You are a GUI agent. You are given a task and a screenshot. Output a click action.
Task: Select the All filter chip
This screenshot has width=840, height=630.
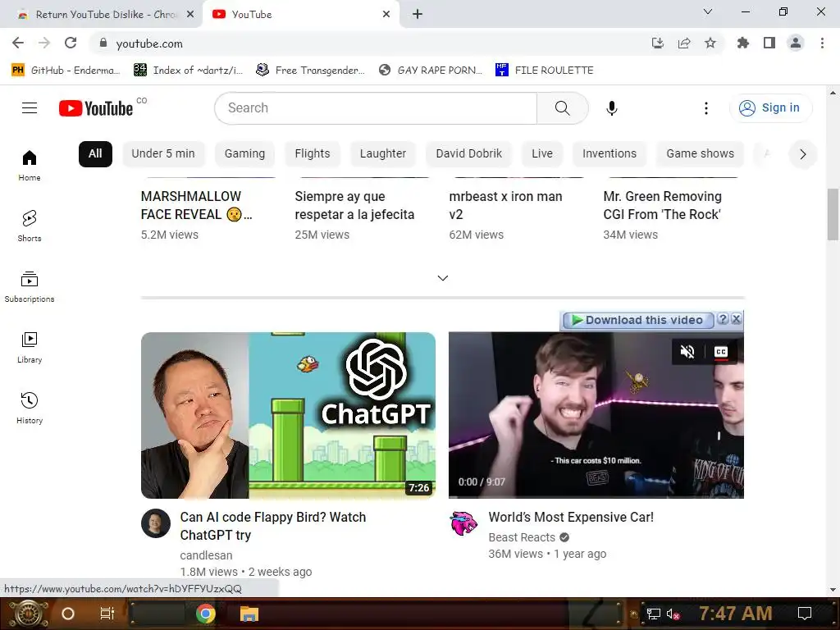(95, 153)
